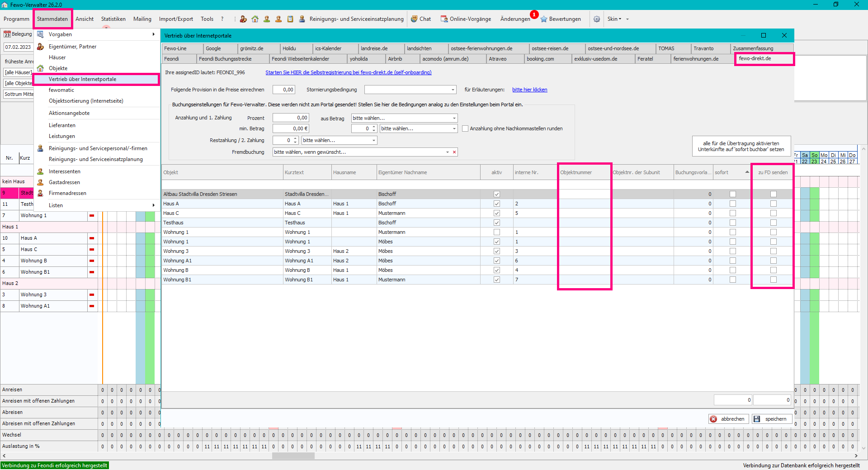
Task: Expand the Vorgaben submenu arrow
Action: [154, 34]
